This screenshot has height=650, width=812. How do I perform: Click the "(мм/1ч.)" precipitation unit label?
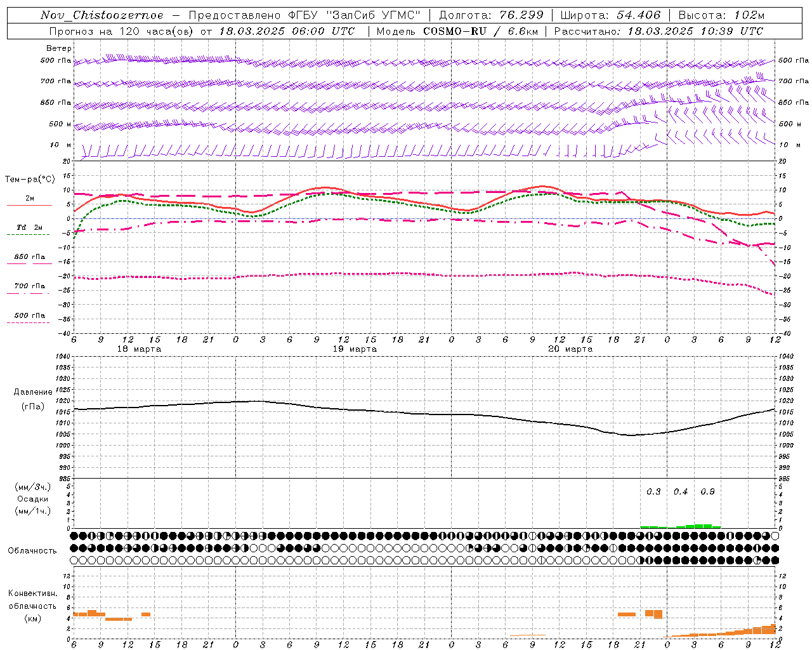click(x=33, y=511)
